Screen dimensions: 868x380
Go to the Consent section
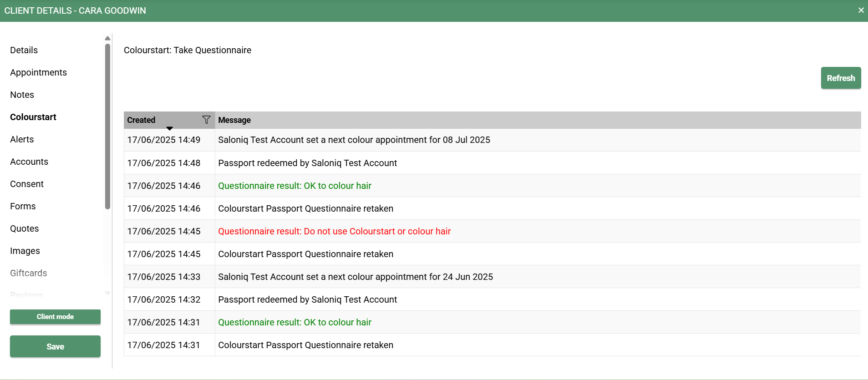click(27, 184)
